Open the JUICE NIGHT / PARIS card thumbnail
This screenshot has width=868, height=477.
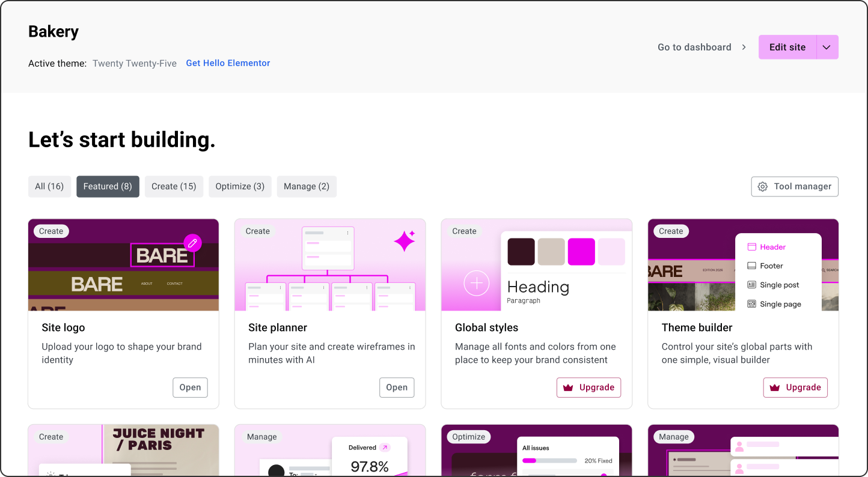(x=123, y=451)
